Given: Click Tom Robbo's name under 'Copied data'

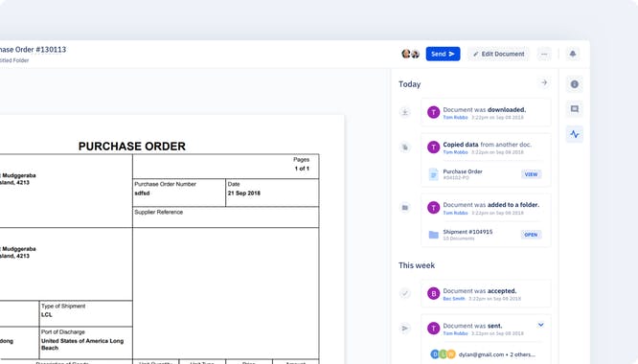Looking at the screenshot, I should [x=455, y=152].
